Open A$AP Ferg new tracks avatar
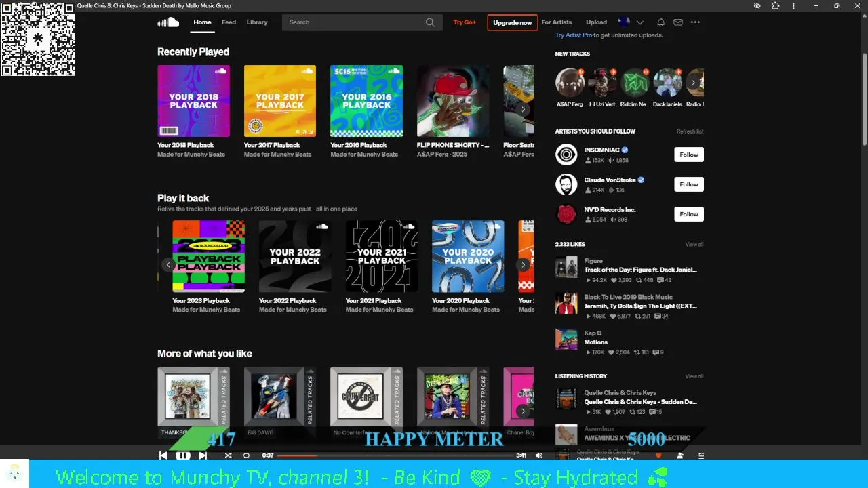This screenshot has height=488, width=868. pos(570,83)
